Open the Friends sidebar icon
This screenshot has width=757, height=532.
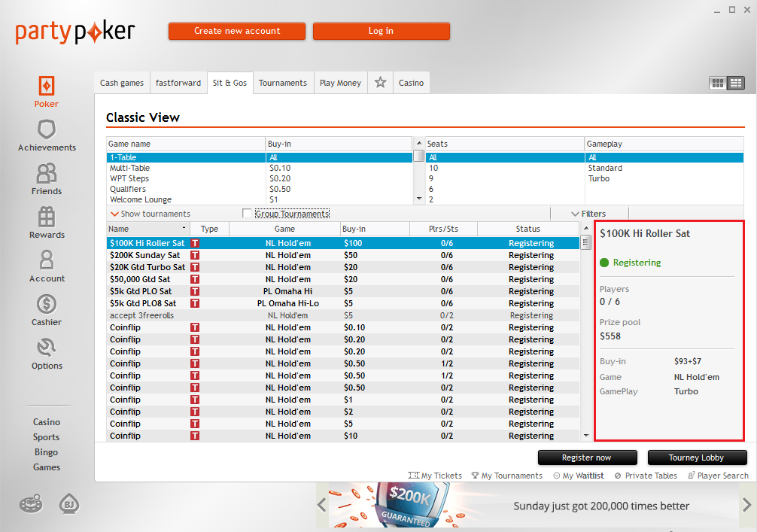(x=47, y=173)
